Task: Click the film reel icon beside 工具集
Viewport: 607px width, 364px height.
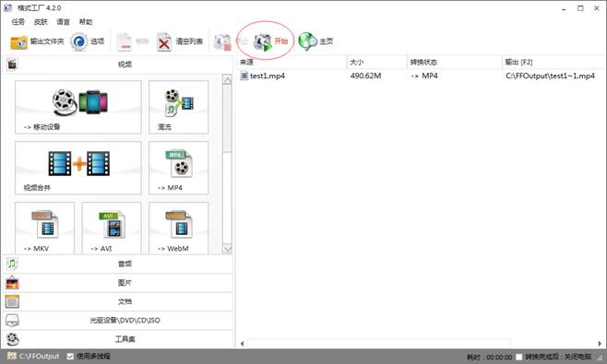Action: tap(12, 339)
